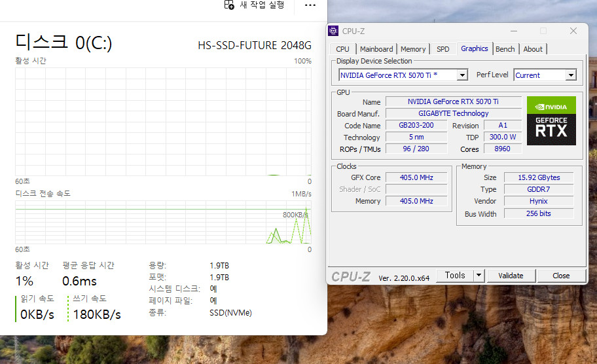Screen dimensions: 597x364
Task: Switch to the CPU tab in CPU-Z
Action: (342, 49)
